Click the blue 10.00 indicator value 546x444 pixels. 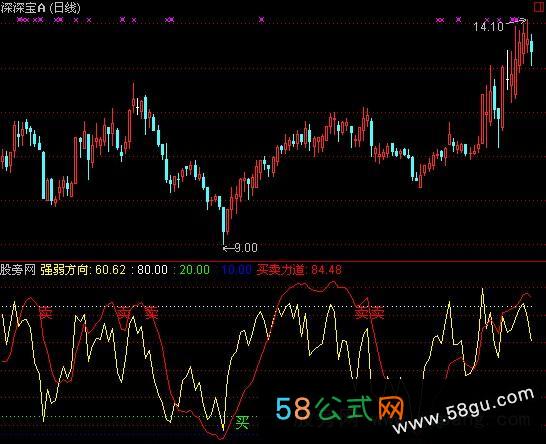(x=236, y=270)
